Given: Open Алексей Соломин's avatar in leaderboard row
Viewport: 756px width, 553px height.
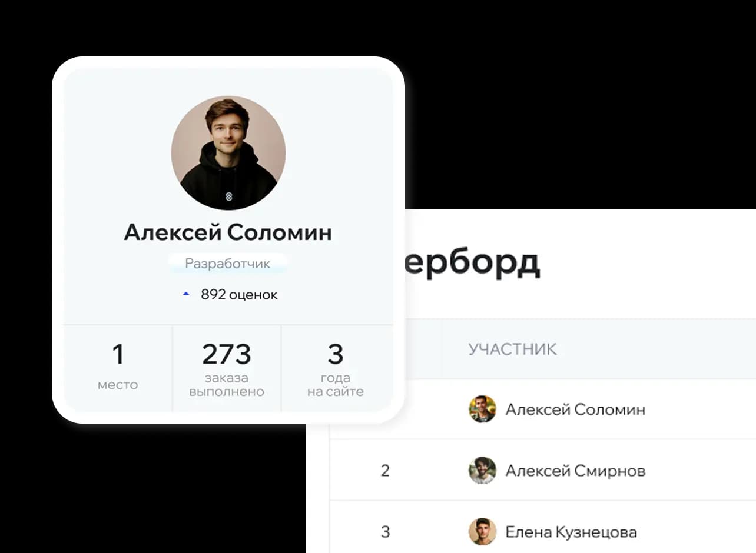Looking at the screenshot, I should 482,409.
